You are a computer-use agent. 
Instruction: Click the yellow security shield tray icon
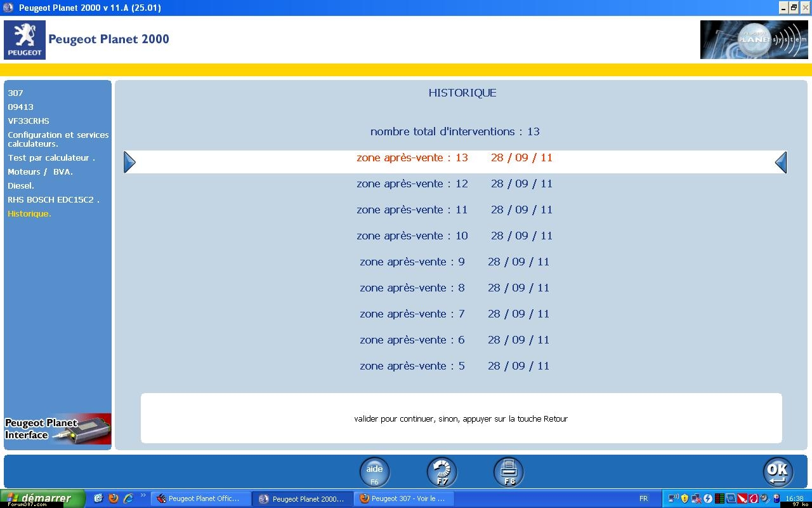point(684,498)
